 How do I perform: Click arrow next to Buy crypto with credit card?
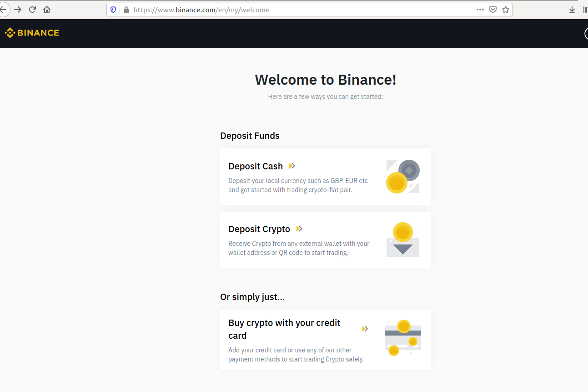tap(365, 329)
